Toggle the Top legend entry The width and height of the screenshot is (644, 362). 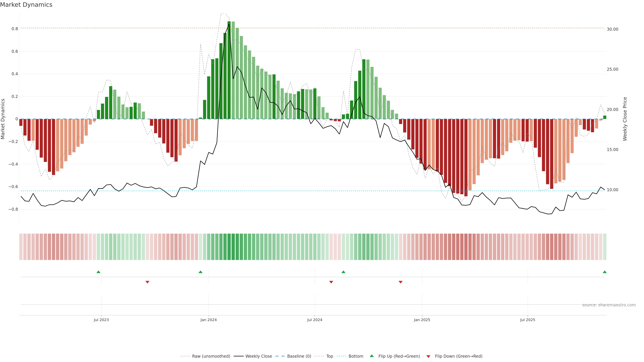330,356
